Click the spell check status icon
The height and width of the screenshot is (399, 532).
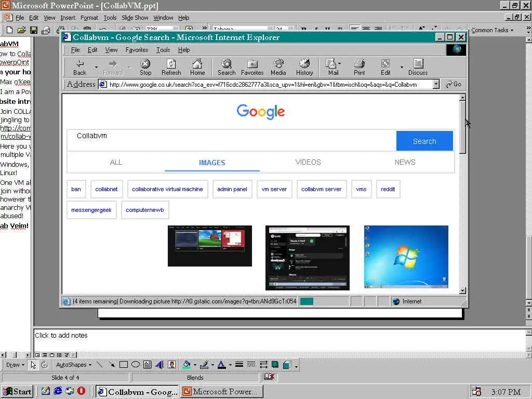[x=269, y=377]
